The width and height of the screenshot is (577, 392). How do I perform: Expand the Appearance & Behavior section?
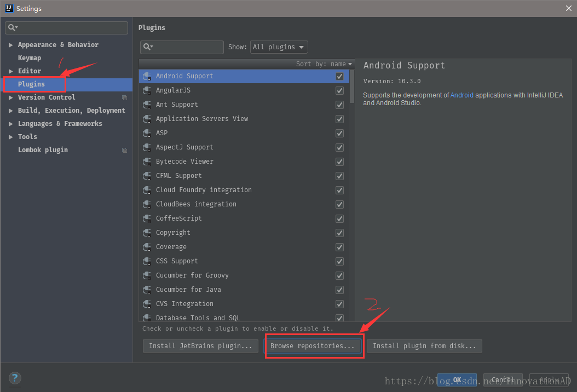tap(10, 45)
